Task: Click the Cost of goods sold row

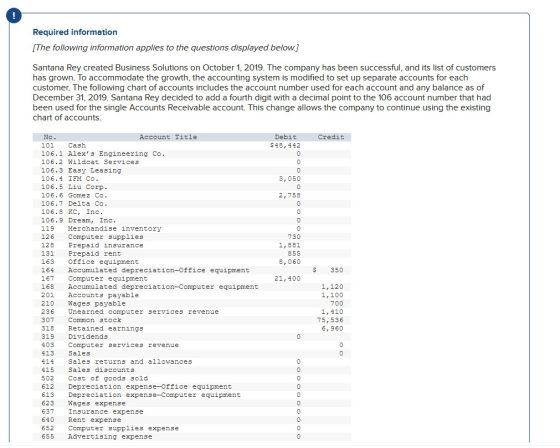Action: (x=192, y=378)
